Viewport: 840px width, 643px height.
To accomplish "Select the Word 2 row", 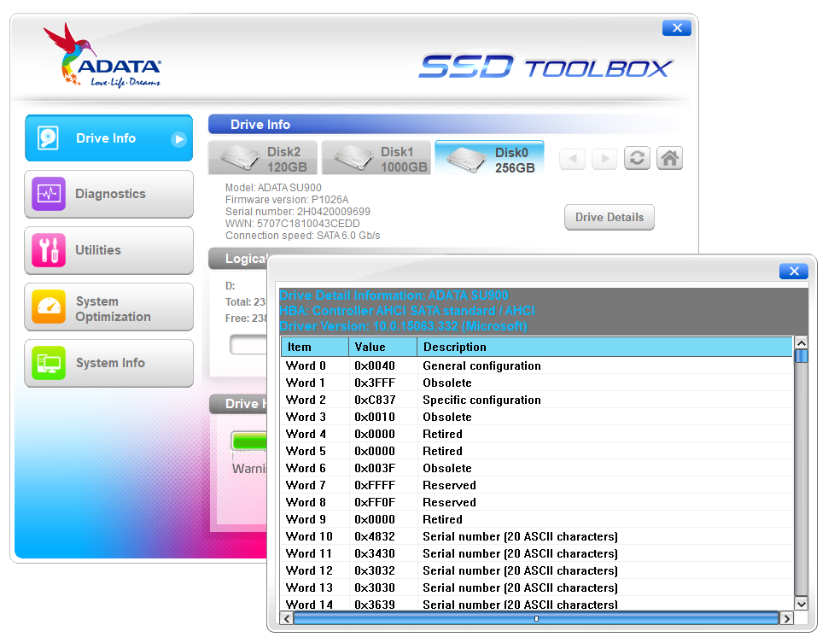I will 537,400.
